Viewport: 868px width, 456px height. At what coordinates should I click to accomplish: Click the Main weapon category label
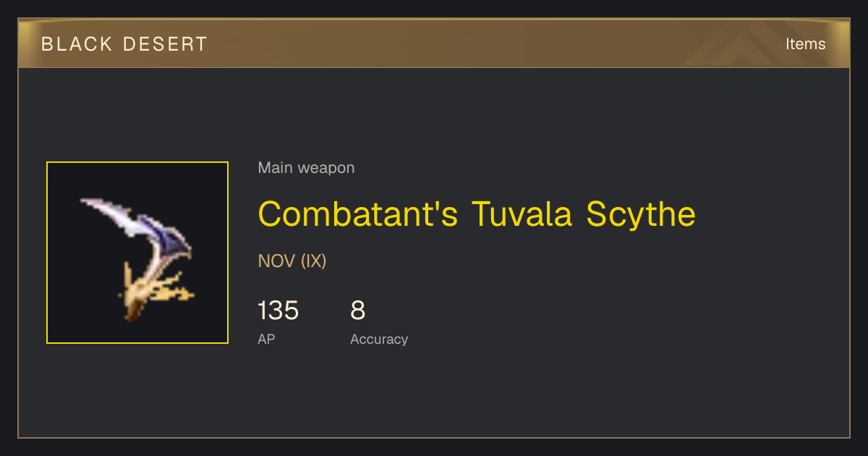click(306, 168)
